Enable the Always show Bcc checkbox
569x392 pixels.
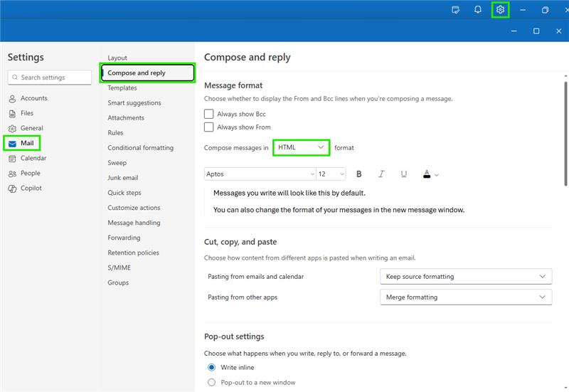208,114
